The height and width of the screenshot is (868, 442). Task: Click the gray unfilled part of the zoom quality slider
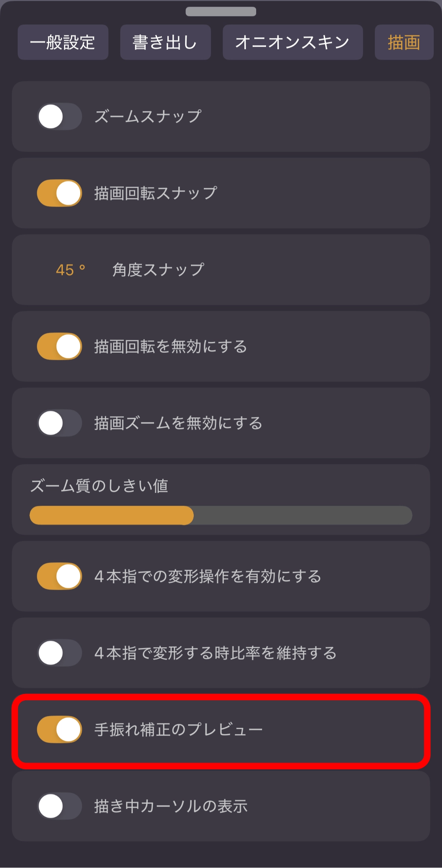[x=303, y=516]
